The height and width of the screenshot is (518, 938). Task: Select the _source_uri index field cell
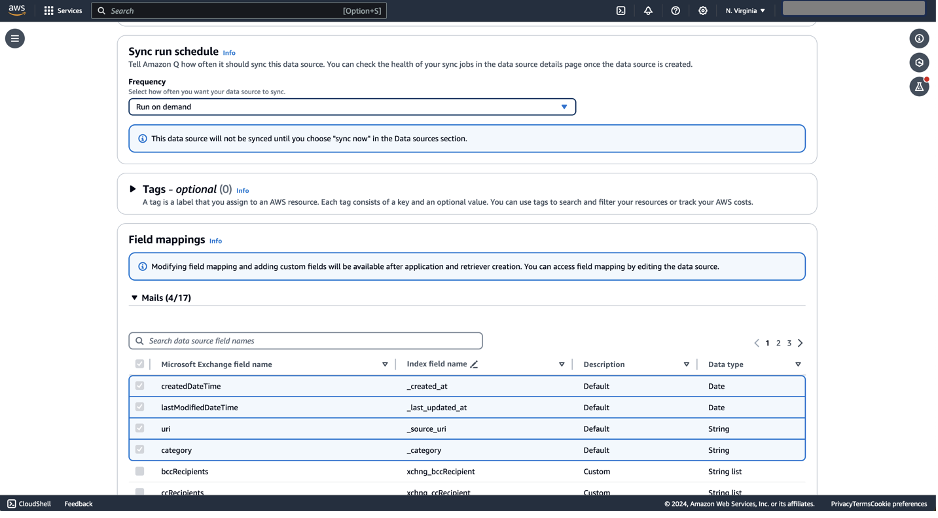[427, 429]
